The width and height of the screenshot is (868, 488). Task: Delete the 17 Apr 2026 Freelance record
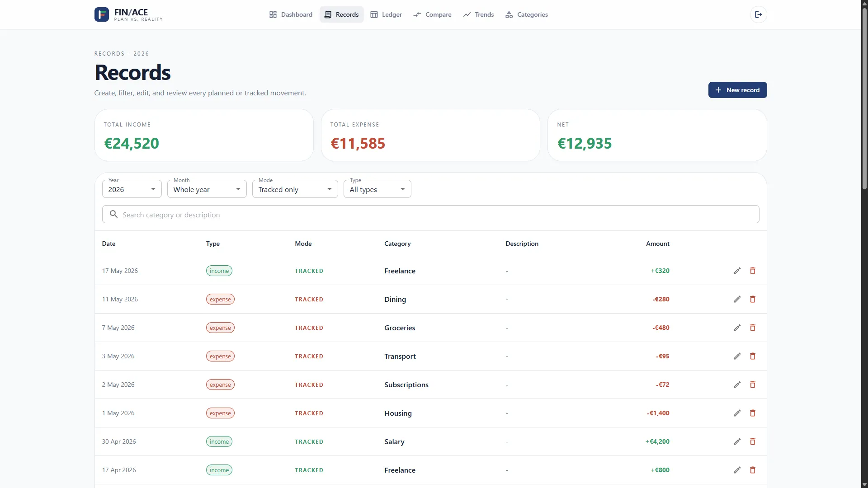tap(753, 470)
